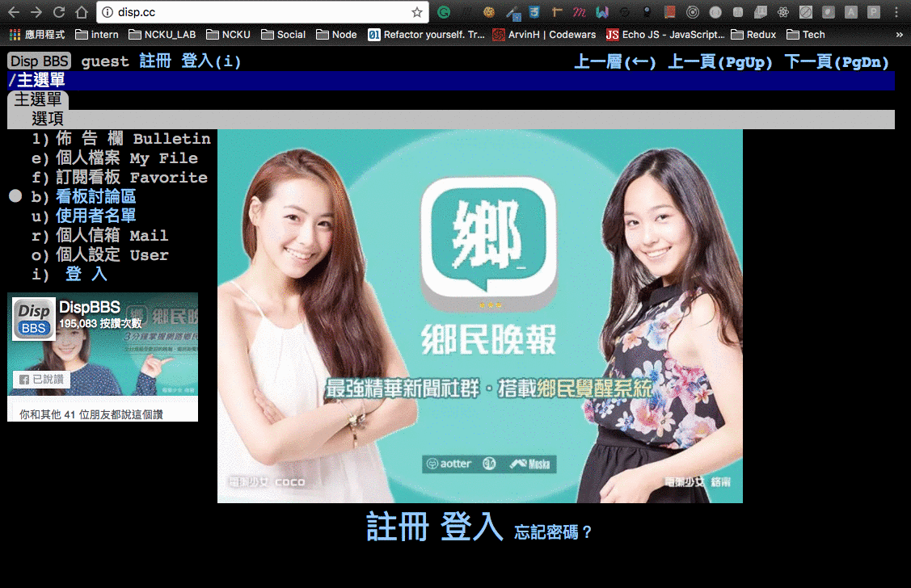The image size is (911, 588).
Task: Click the large 登入 link below banner
Action: (471, 527)
